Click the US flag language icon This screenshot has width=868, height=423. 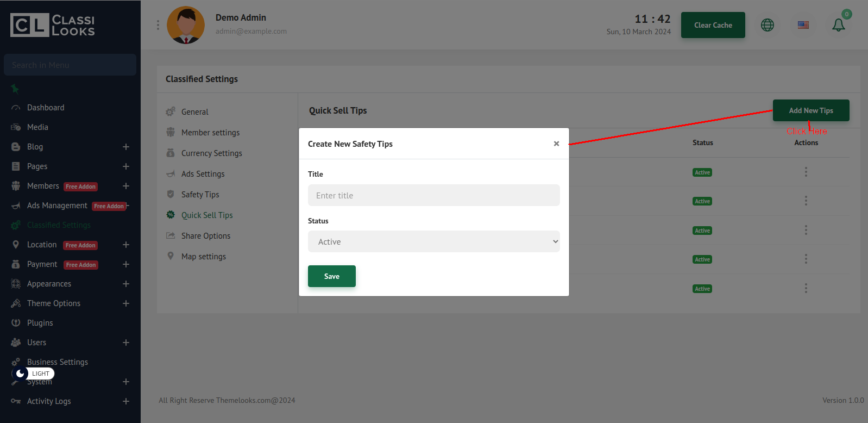803,25
